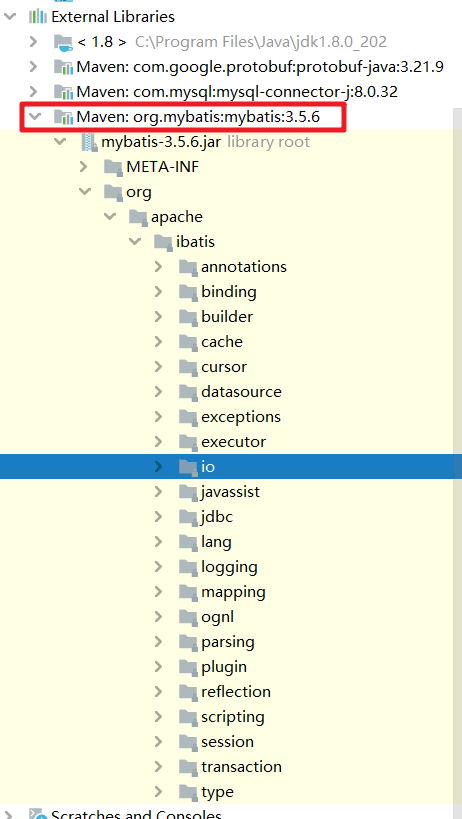
Task: Collapse the apache package chevron
Action: coord(110,217)
